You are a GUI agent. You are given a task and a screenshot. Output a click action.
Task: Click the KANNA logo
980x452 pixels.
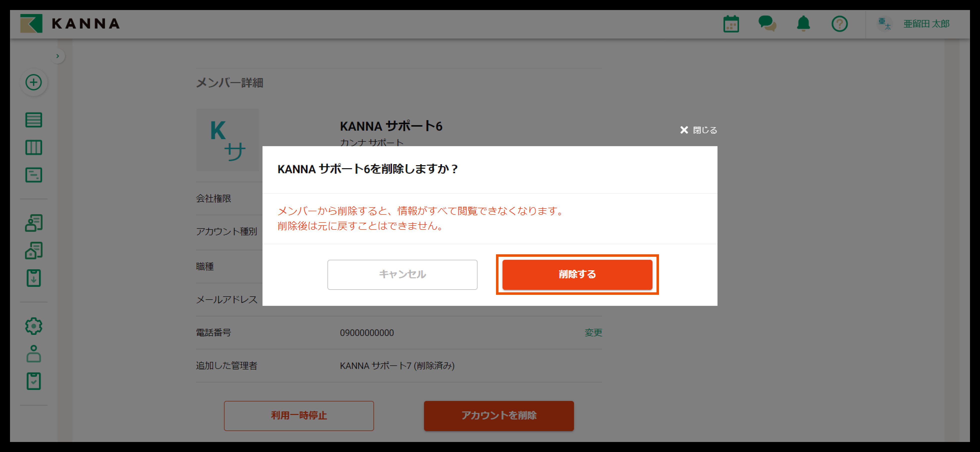(x=70, y=24)
